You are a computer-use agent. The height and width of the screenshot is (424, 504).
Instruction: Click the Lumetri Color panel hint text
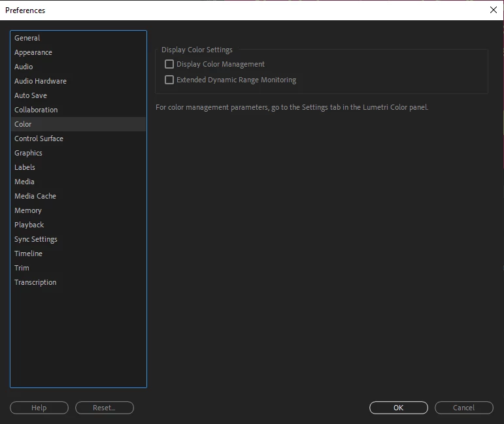point(292,107)
